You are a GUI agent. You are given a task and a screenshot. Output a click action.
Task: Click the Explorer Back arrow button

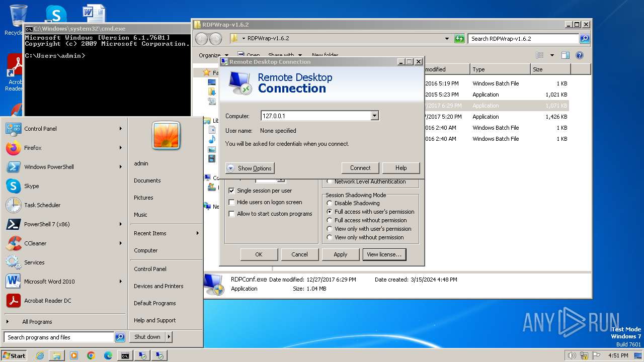201,39
